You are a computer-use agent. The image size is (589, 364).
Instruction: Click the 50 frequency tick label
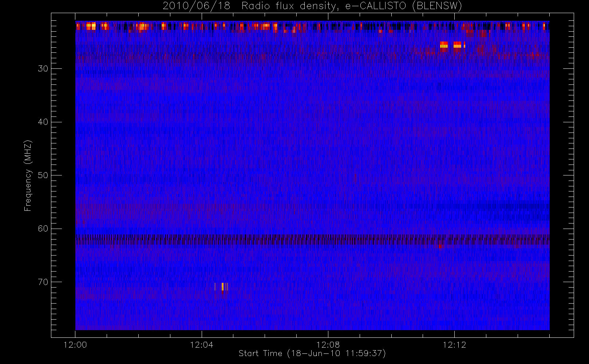point(43,175)
